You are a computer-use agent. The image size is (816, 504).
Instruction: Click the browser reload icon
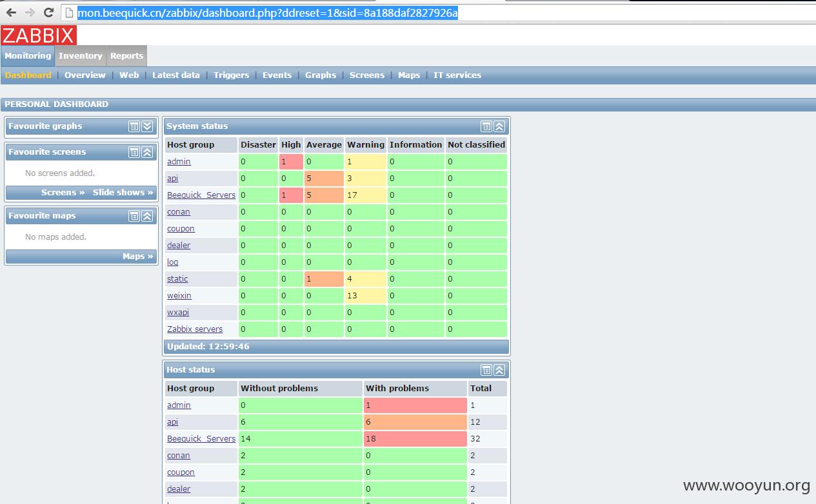coord(48,12)
